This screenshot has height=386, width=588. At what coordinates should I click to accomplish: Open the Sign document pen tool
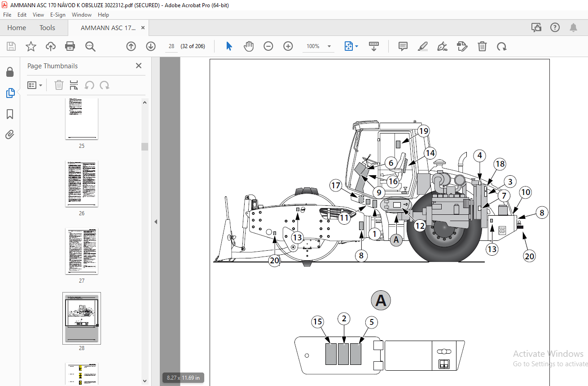pyautogui.click(x=442, y=46)
